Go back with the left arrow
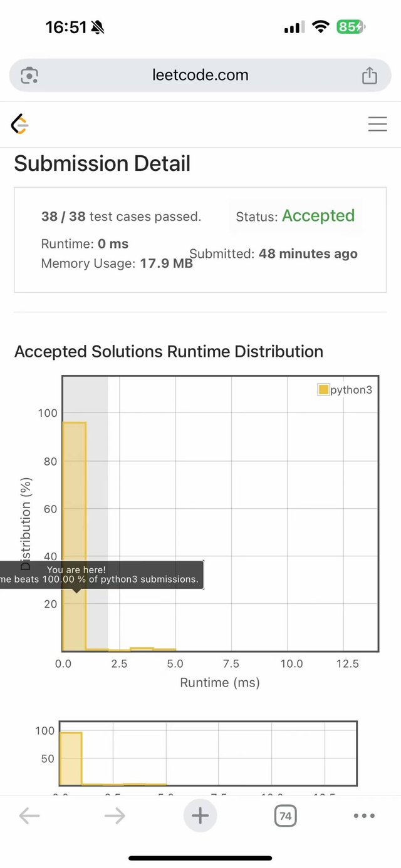 point(29,815)
